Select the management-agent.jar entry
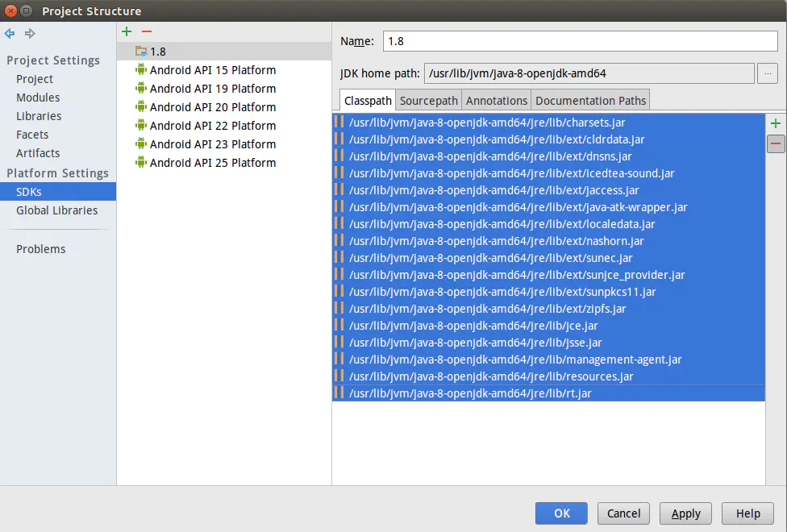 (548, 360)
